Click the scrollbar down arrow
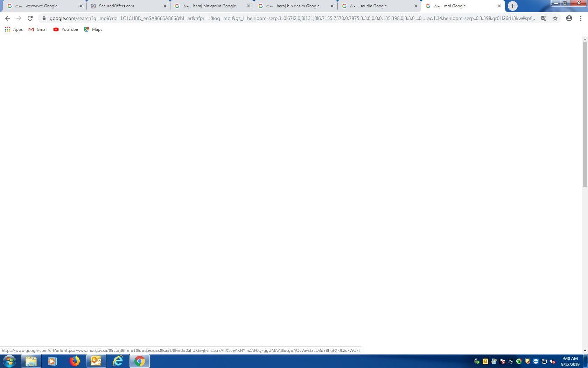The width and height of the screenshot is (588, 368). pyautogui.click(x=585, y=350)
